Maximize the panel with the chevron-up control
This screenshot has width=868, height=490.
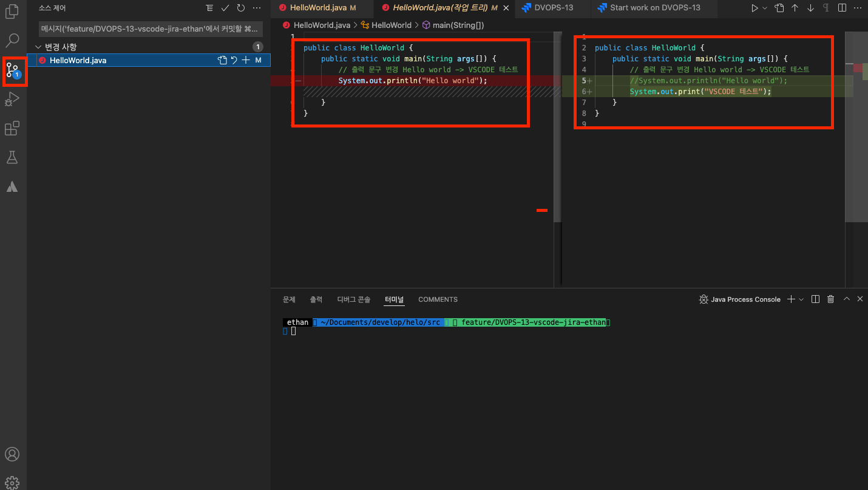(846, 299)
